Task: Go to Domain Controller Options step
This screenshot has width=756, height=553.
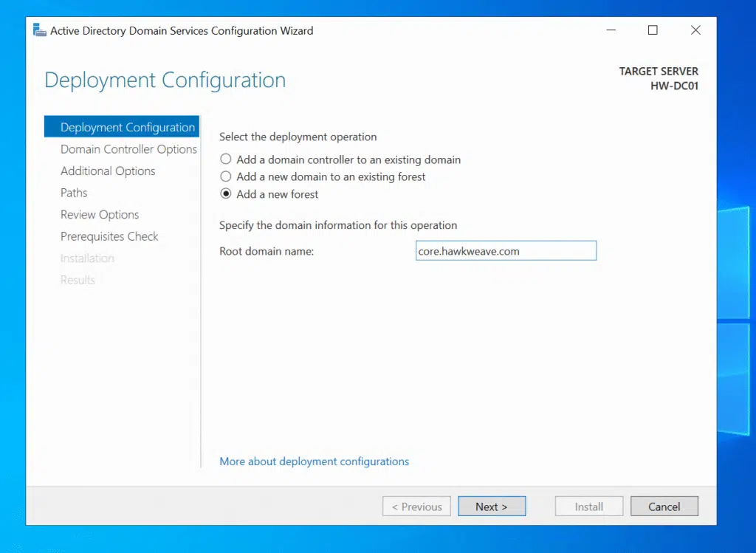Action: tap(128, 149)
